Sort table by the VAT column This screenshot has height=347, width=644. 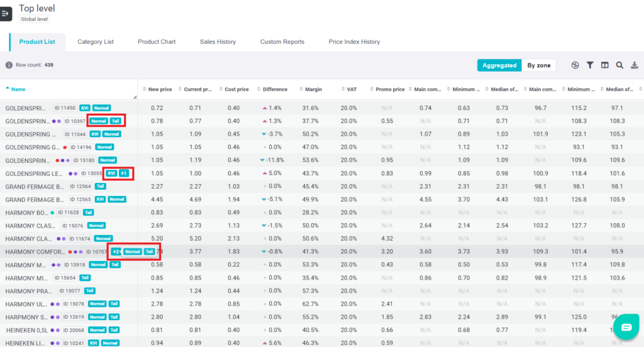point(352,89)
